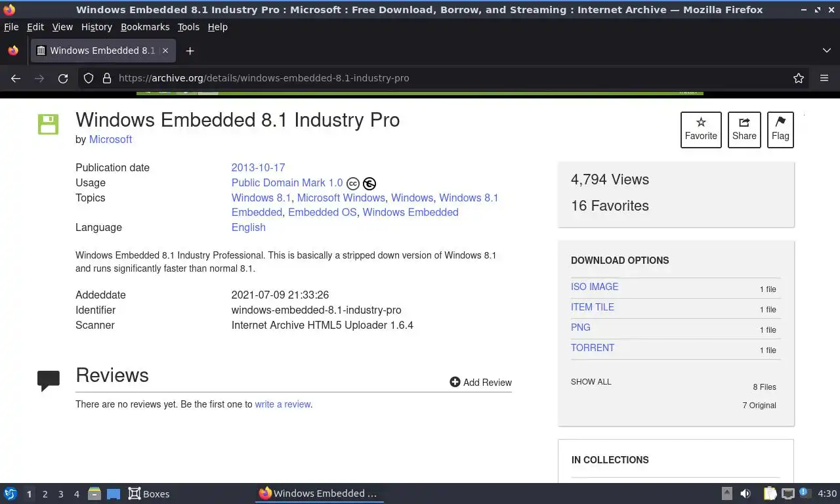
Task: Open the Microsoft creator link
Action: coord(110,139)
